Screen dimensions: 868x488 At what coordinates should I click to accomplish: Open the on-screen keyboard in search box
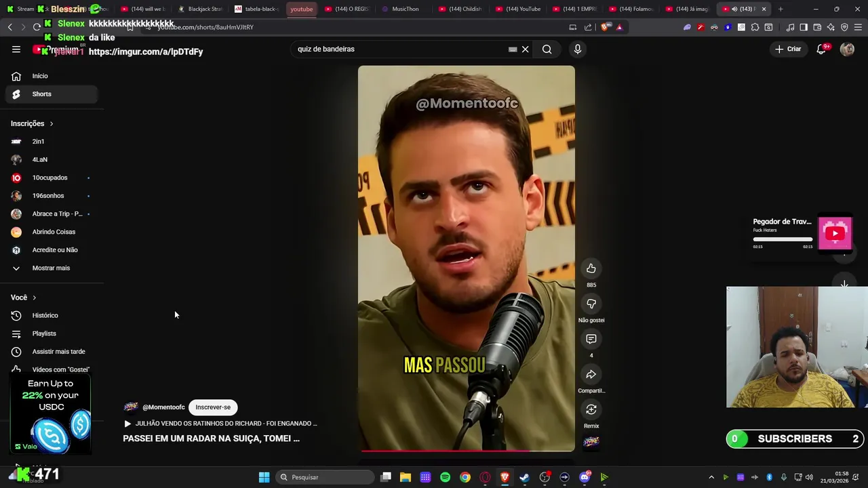click(x=513, y=49)
